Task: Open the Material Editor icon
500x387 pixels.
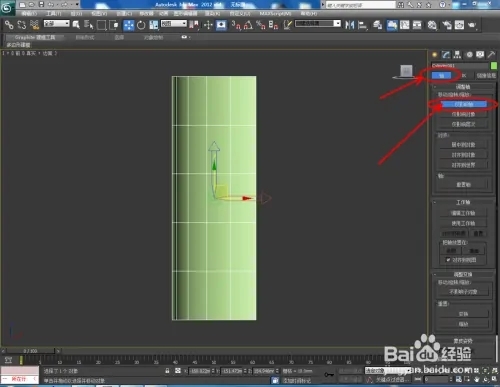Action: 432,25
